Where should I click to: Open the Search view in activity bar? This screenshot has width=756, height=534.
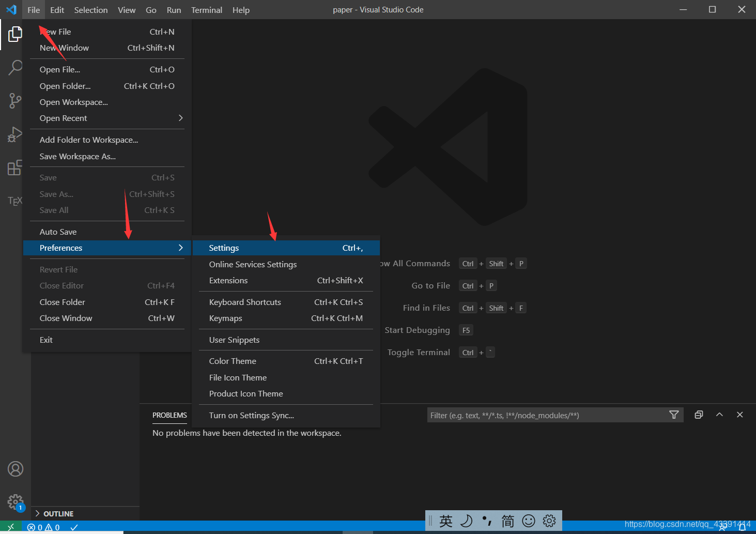16,67
